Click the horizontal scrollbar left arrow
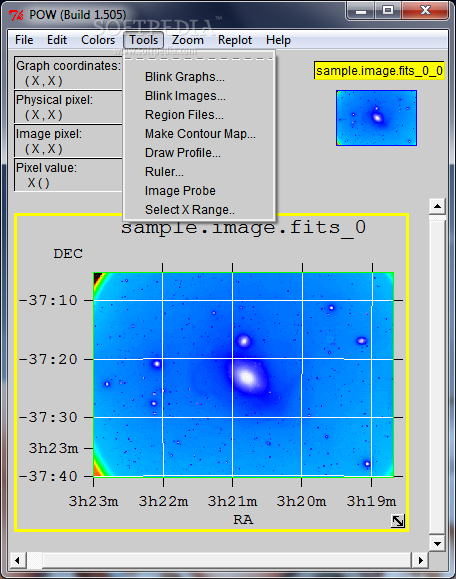Image resolution: width=456 pixels, height=579 pixels. tap(17, 560)
